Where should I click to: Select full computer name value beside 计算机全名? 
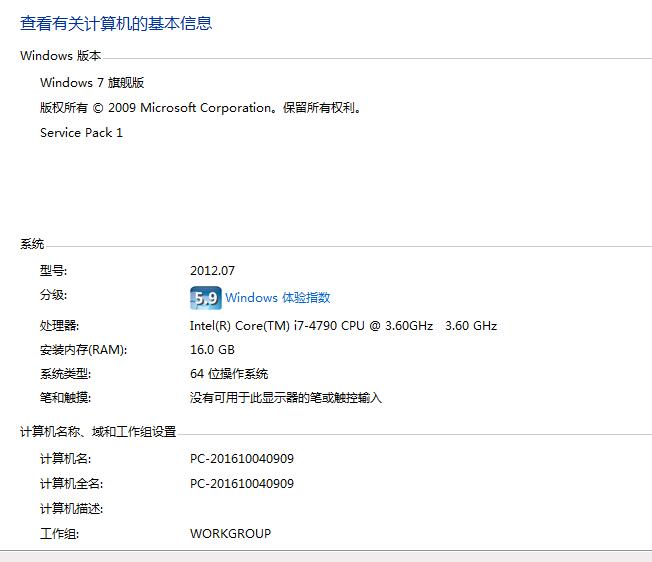point(242,484)
